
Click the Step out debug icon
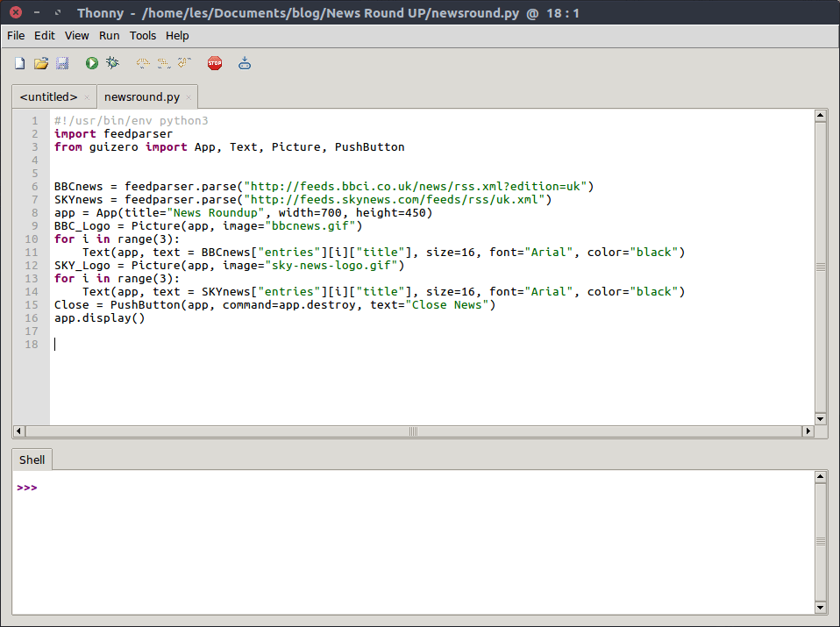click(184, 63)
